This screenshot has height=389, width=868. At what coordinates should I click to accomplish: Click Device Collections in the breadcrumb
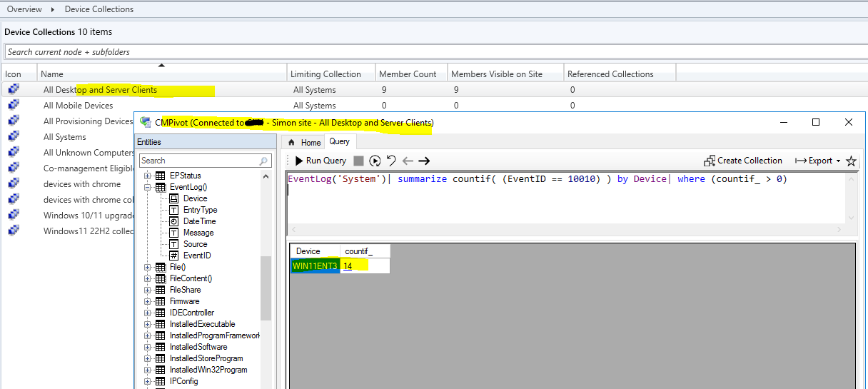click(99, 9)
